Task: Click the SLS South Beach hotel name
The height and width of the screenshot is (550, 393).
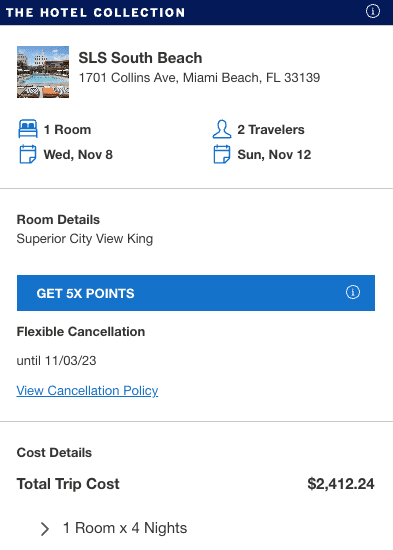Action: (x=140, y=58)
